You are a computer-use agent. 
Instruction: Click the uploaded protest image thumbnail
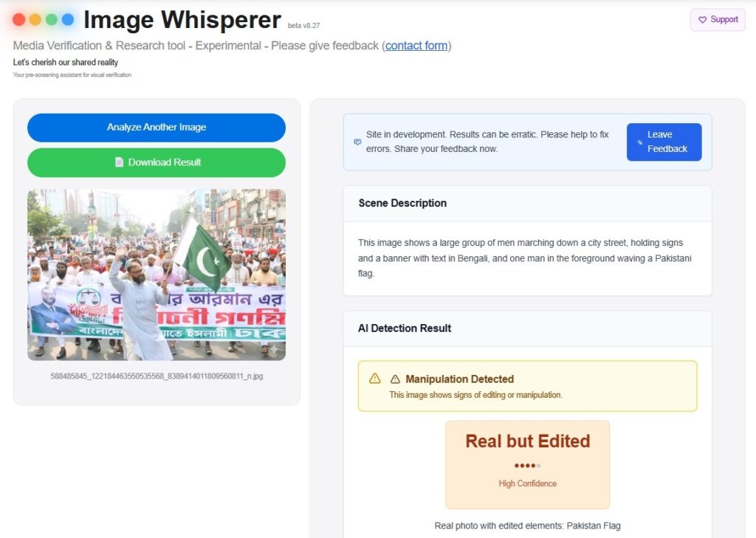(157, 275)
